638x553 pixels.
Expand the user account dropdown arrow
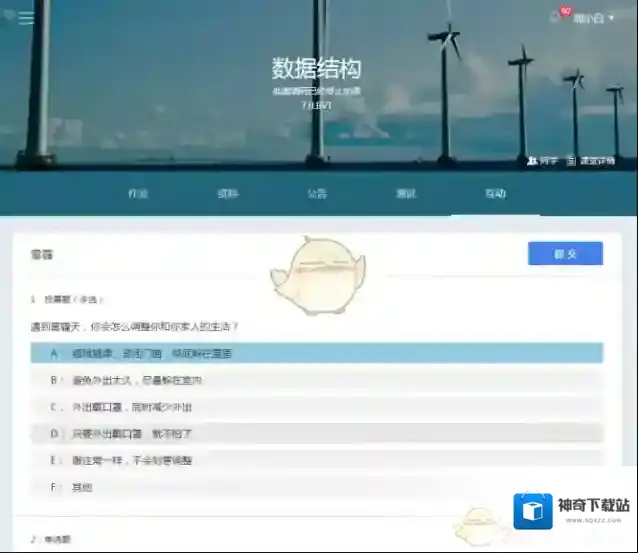coord(609,17)
